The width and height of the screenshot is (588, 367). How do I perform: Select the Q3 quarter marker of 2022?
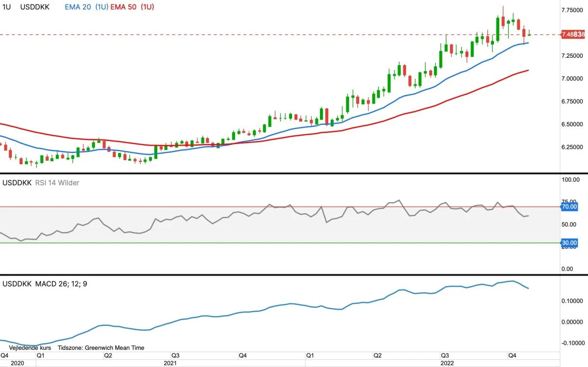click(445, 355)
